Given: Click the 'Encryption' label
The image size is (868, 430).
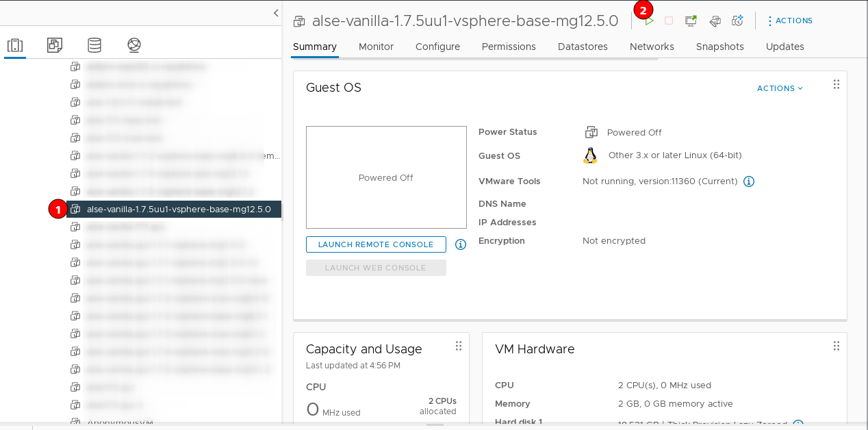Looking at the screenshot, I should pos(502,241).
